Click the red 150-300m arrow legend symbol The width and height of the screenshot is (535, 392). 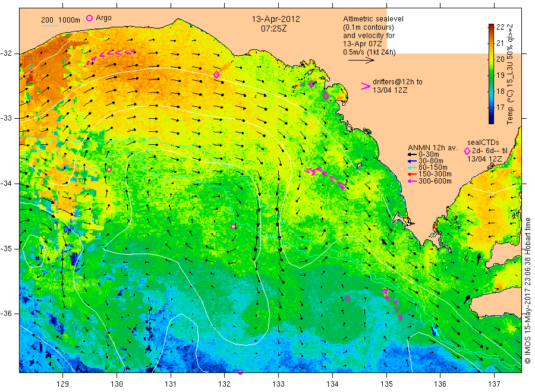412,174
